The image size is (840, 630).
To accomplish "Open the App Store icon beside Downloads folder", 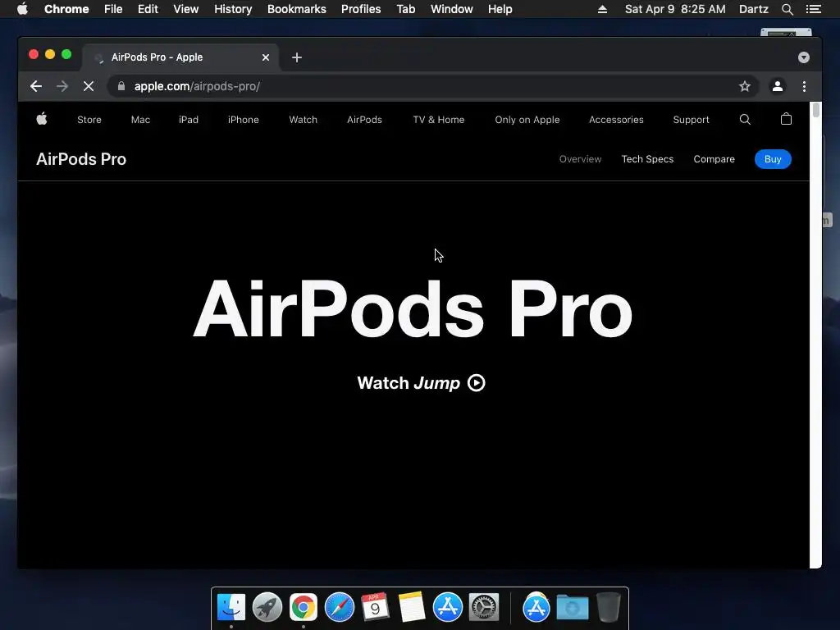I will click(x=536, y=607).
